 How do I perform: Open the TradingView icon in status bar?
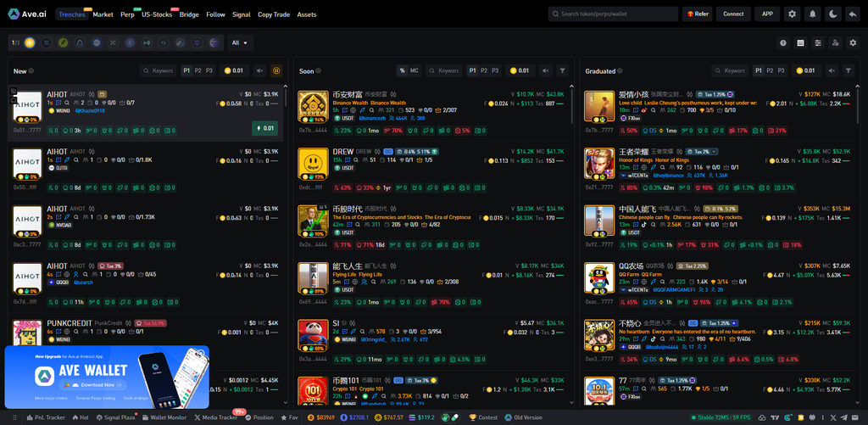coord(774,417)
